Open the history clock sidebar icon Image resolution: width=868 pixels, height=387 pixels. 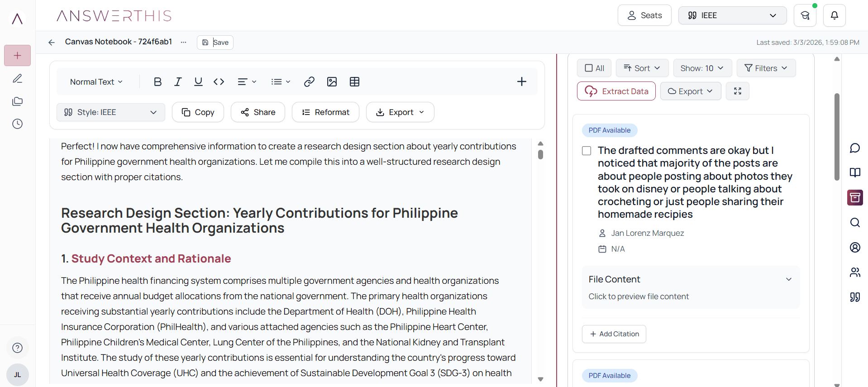18,124
